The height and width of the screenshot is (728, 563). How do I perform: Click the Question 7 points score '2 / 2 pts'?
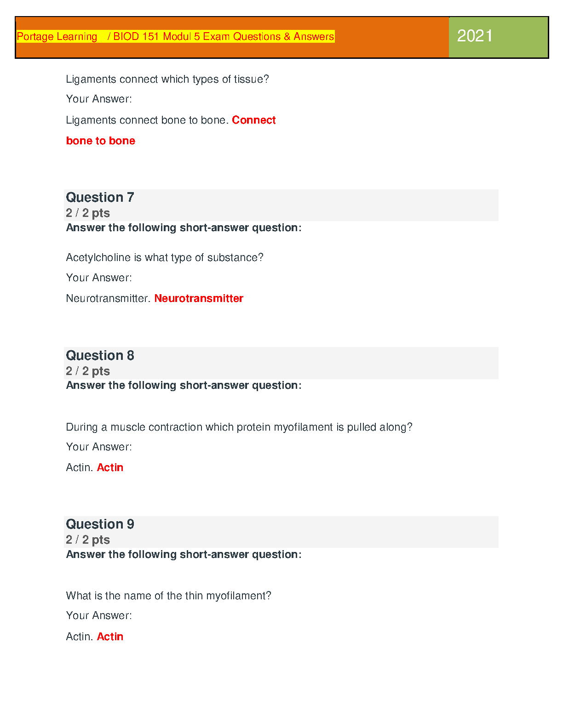tap(88, 213)
